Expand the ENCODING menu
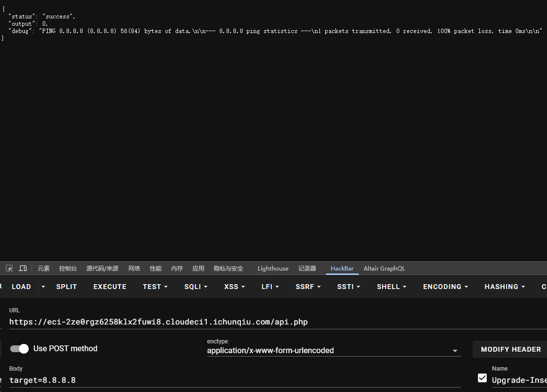Screen dimensions: 547x392 tap(445, 287)
